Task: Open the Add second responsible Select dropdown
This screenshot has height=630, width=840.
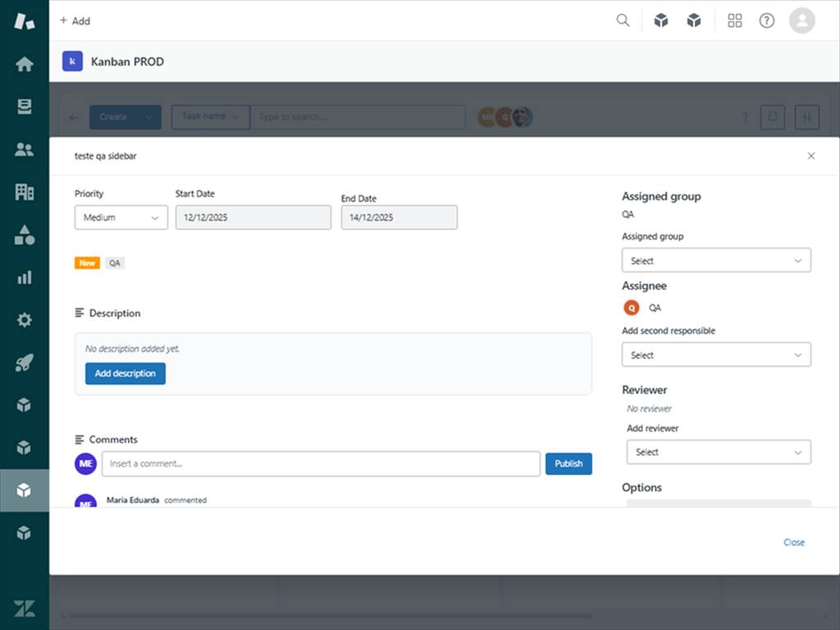Action: click(x=715, y=354)
